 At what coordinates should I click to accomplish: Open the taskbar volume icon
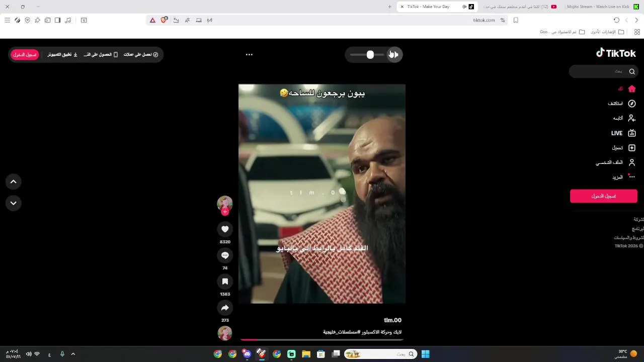(29, 354)
